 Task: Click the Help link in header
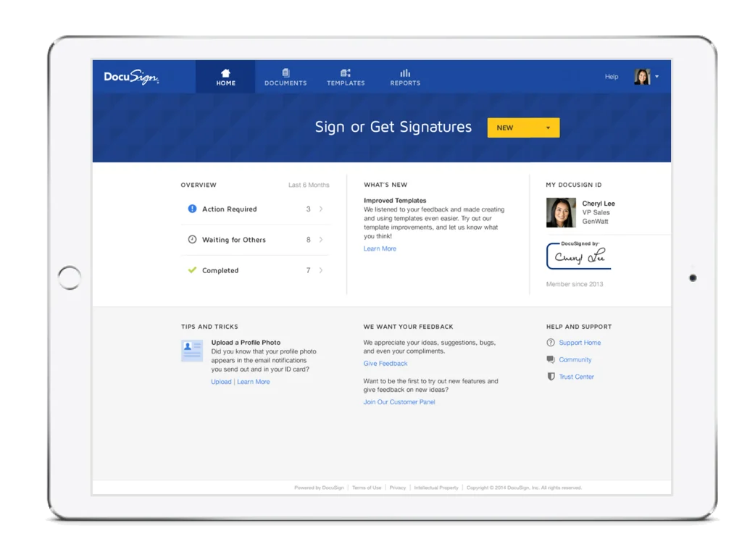tap(612, 77)
